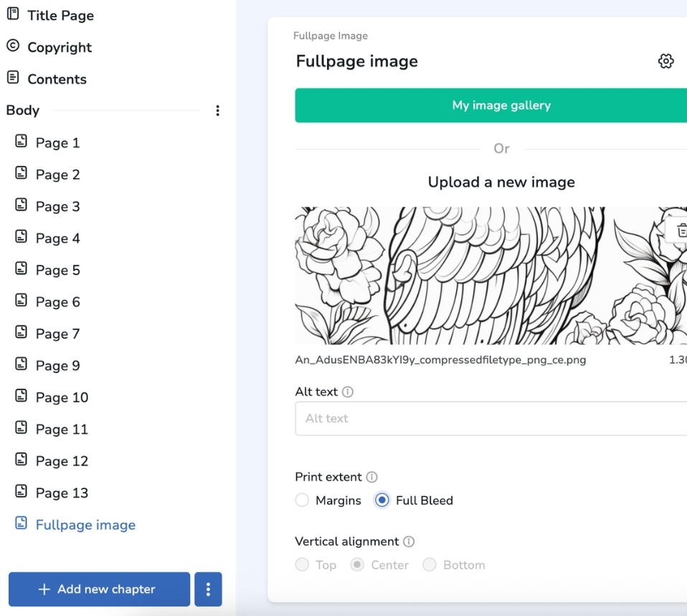Viewport: 687px width, 616px height.
Task: Choose Bottom vertical alignment
Action: pos(430,565)
